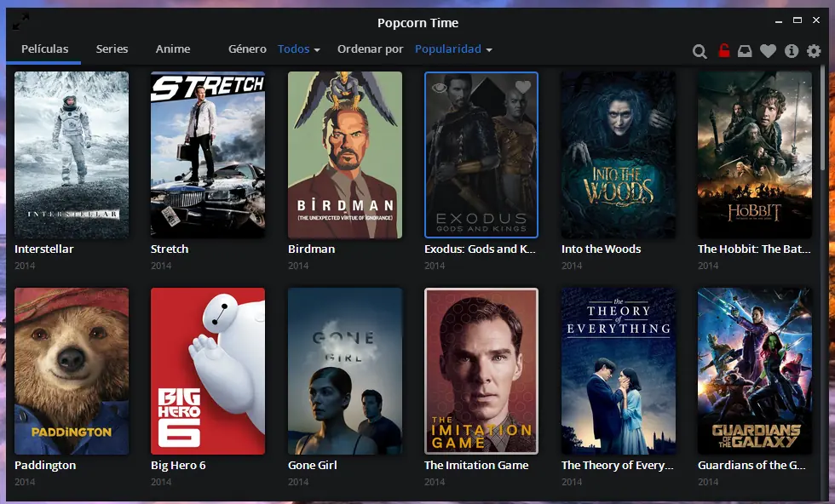Click the 'Stretch' title text

(170, 249)
